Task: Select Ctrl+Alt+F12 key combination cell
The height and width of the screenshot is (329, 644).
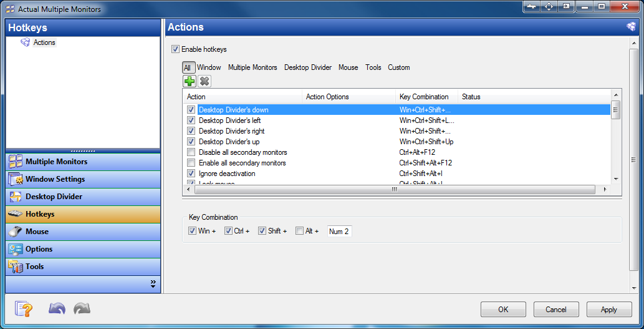Action: 417,152
